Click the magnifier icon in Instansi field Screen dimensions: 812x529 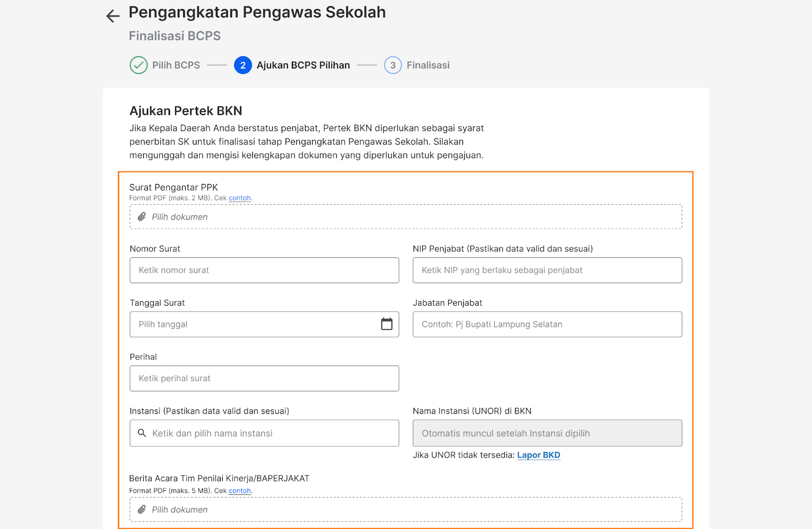[142, 433]
